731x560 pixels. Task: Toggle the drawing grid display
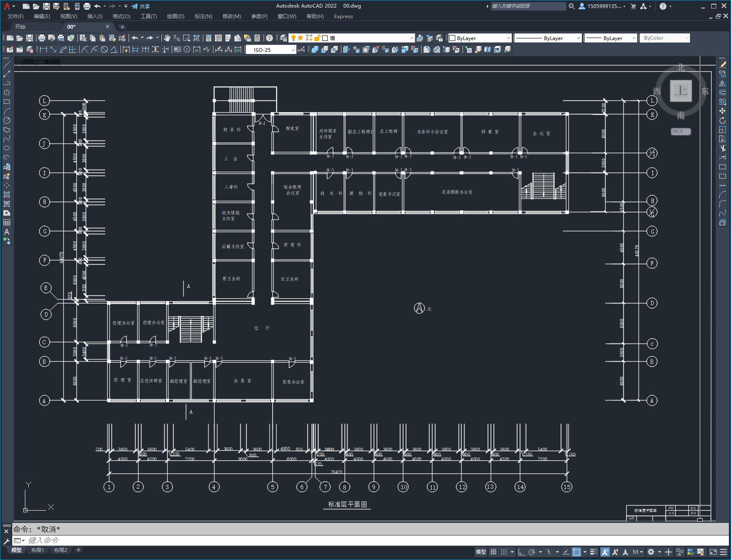coord(493,552)
